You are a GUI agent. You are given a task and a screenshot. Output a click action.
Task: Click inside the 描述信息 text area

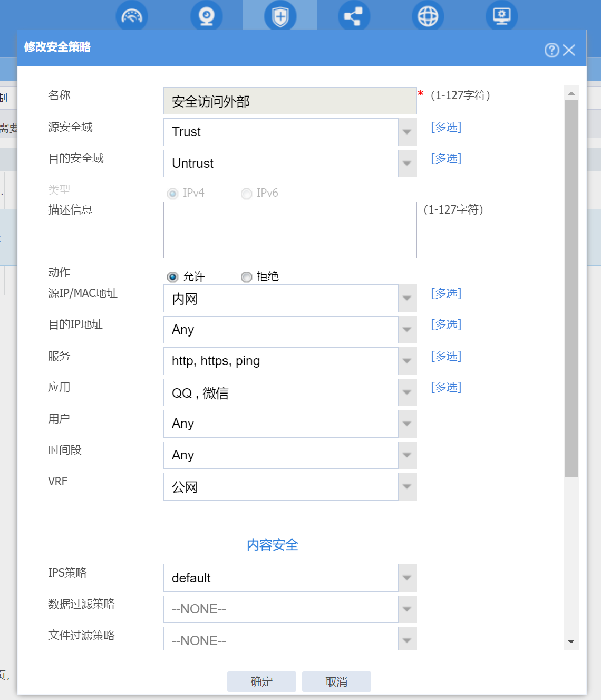[x=290, y=230]
